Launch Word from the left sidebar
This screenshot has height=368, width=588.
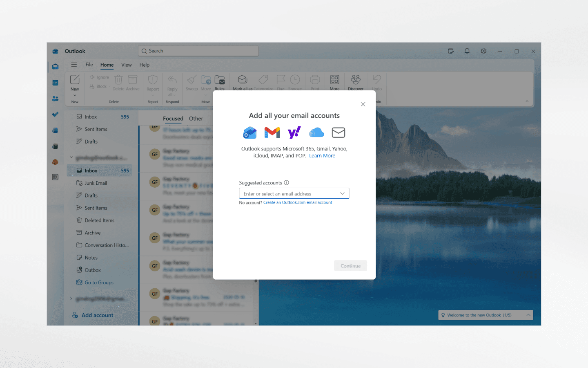point(55,130)
